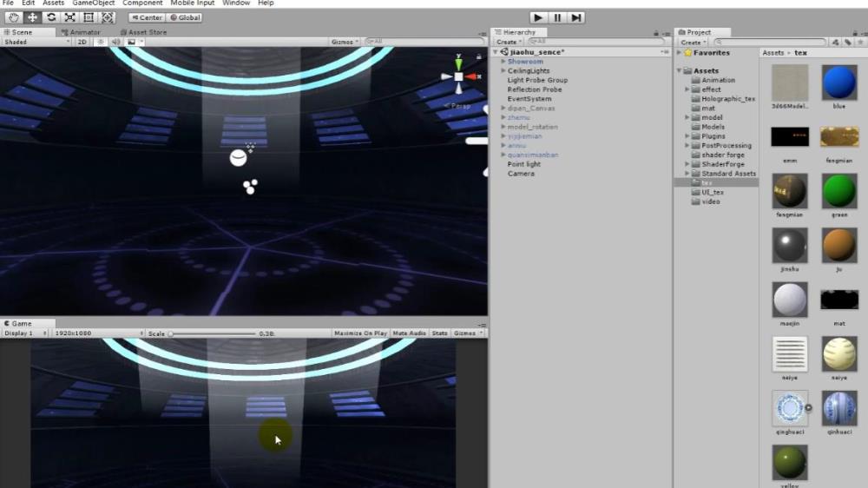868x488 pixels.
Task: Click the Stats button in Game view
Action: pos(440,333)
